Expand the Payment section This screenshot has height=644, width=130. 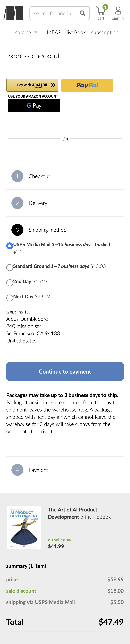(x=38, y=470)
